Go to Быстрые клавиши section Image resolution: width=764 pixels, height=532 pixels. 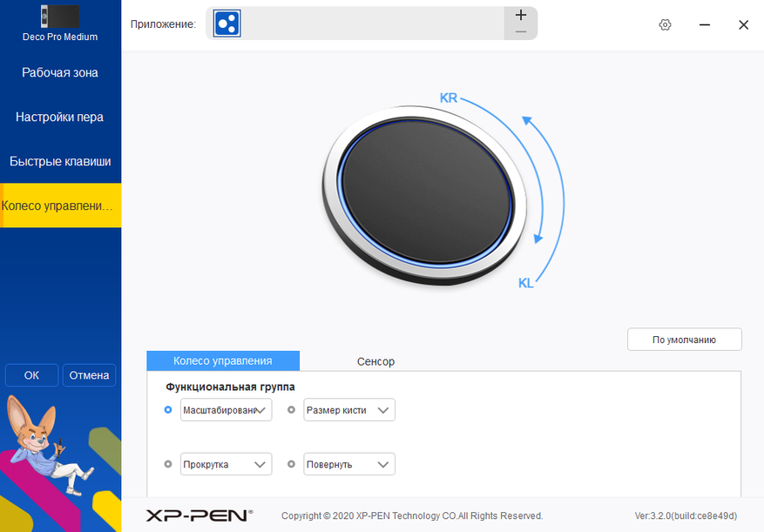click(x=60, y=161)
